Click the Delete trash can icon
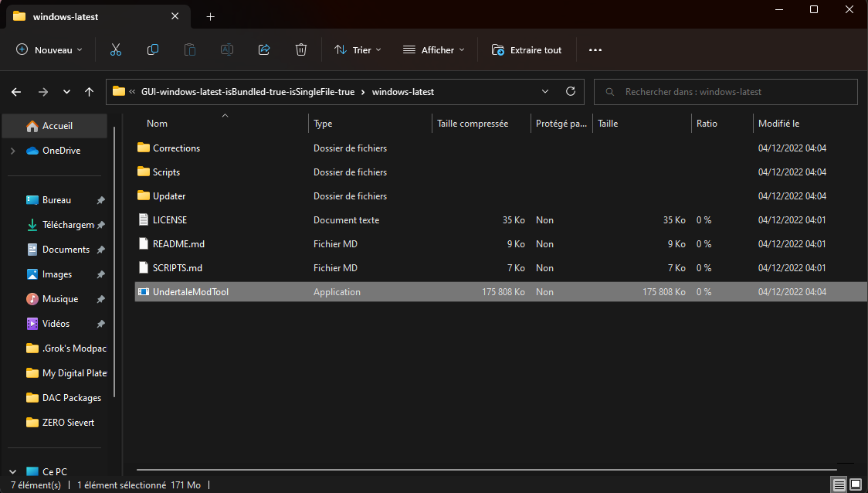 tap(301, 50)
